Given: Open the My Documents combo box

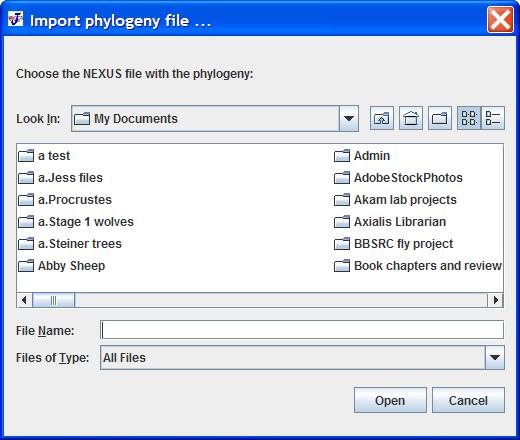Looking at the screenshot, I should 215,119.
